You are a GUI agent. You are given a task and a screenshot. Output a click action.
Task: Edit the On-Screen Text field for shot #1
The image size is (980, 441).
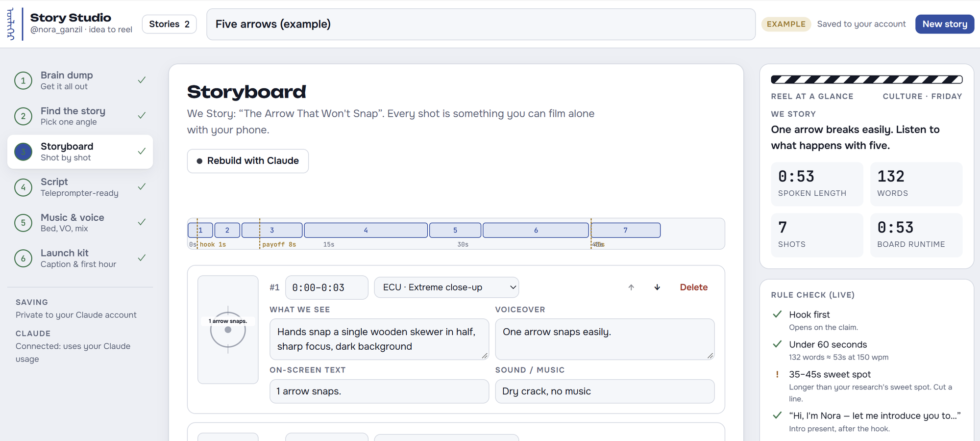click(x=379, y=391)
